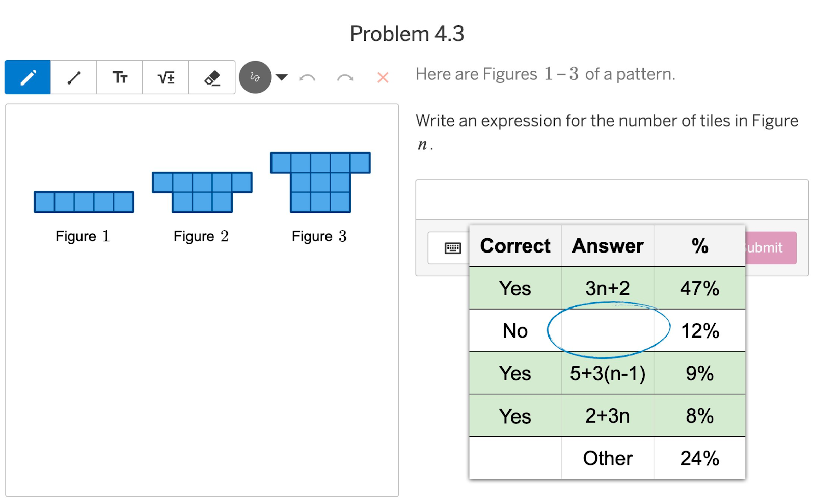
Task: Click the gray stroke color circle
Action: pos(255,77)
